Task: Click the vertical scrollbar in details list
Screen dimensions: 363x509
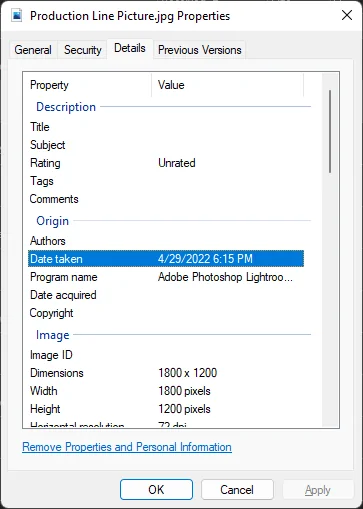Action: 330,131
